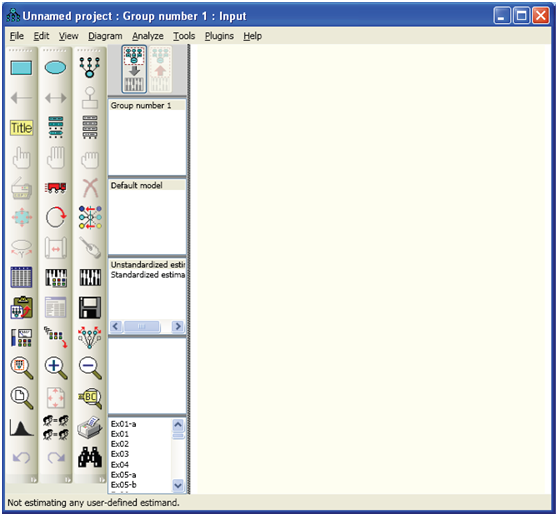The image size is (558, 516).
Task: Select the add unique error variable tool
Action: 90,98
